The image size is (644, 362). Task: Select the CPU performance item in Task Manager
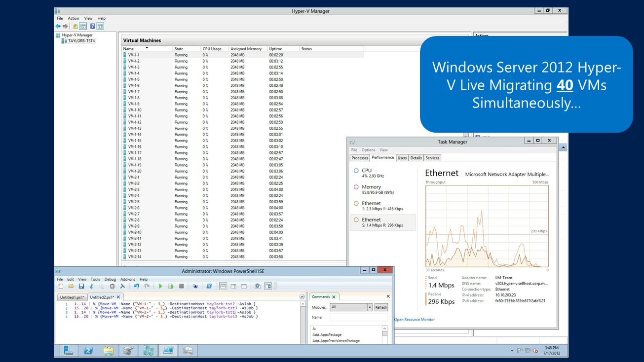pos(382,173)
